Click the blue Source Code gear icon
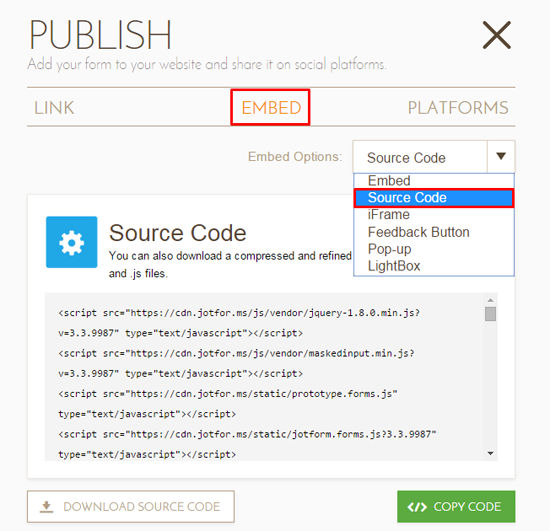This screenshot has width=550, height=531. click(x=72, y=242)
